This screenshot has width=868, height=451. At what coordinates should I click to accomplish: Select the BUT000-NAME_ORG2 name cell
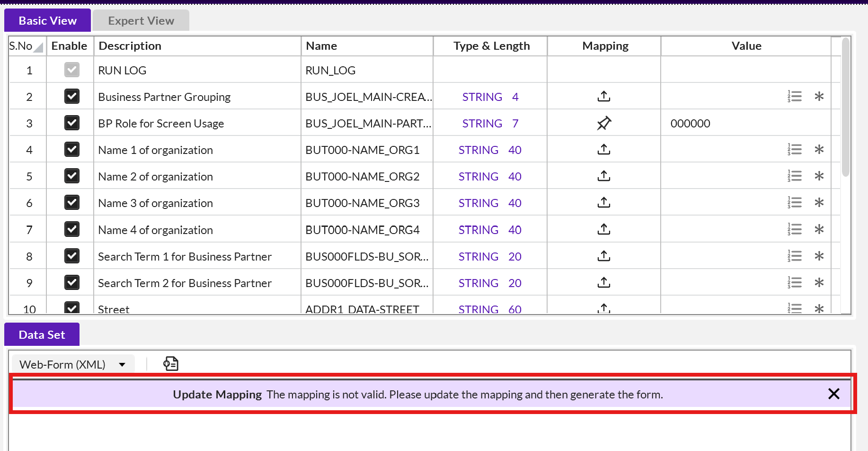pos(367,176)
